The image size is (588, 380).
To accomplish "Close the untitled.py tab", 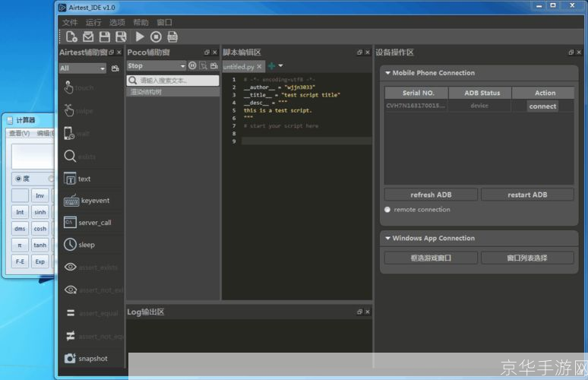I will click(259, 66).
